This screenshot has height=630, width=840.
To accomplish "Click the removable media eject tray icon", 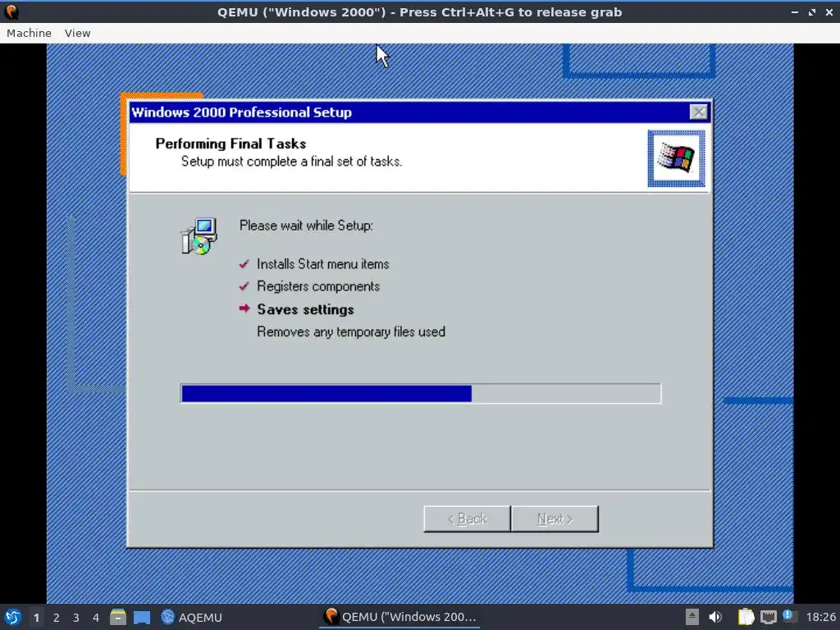I will [692, 617].
